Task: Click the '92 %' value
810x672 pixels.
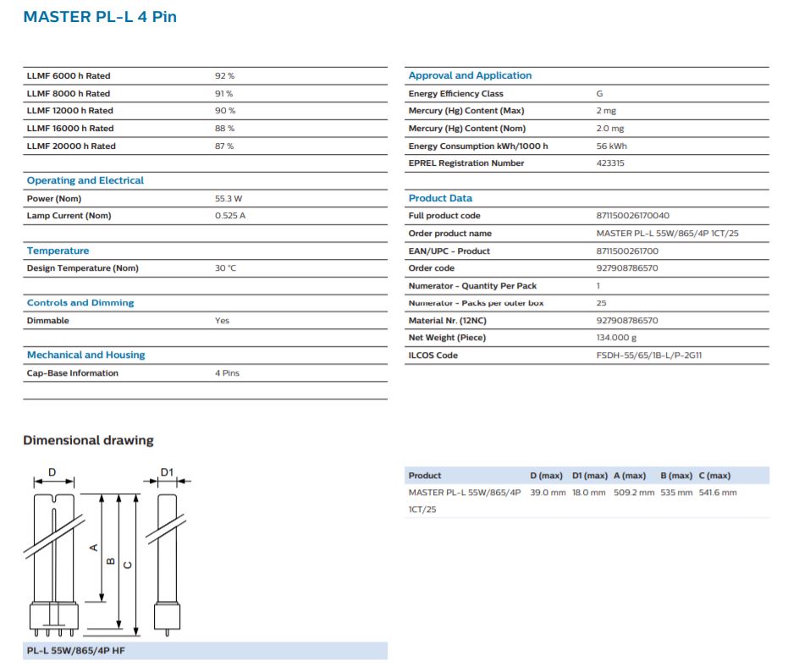Action: [x=224, y=76]
